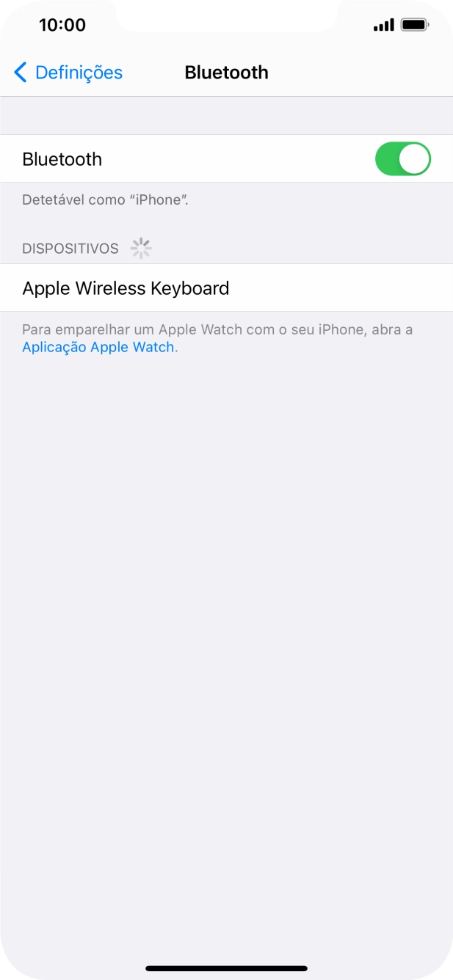Screen dimensions: 453x980
Task: Tap the battery icon in status bar
Action: coord(415,26)
